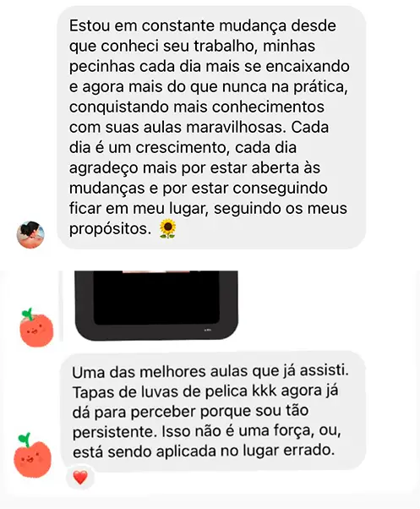Select the 'Estou em constante mudança' message bubble
The width and height of the screenshot is (420, 509).
click(211, 128)
